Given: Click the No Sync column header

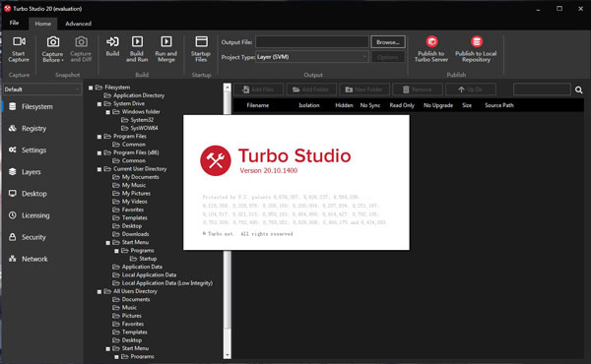Looking at the screenshot, I should coord(370,105).
